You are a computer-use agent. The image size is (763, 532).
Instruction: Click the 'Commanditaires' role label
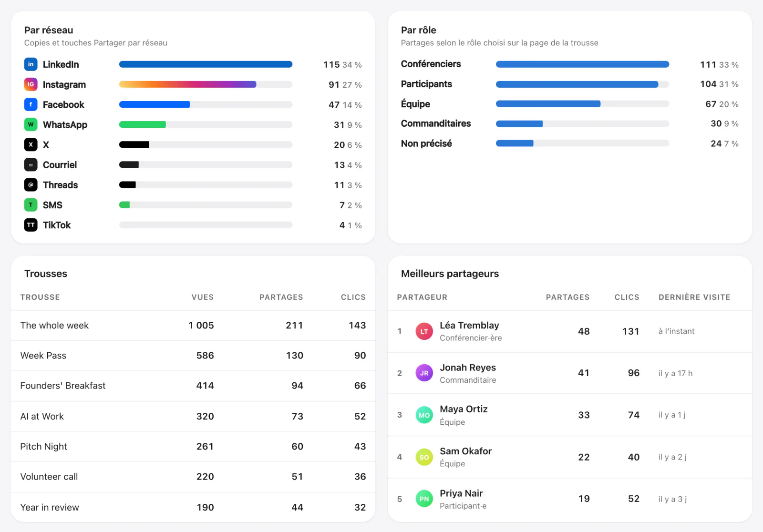[x=436, y=123]
